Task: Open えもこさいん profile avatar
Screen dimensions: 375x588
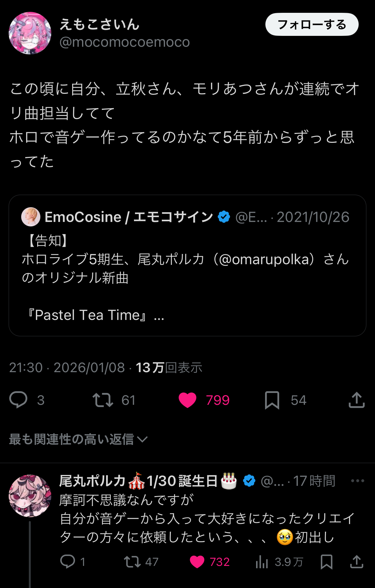Action: pos(30,33)
